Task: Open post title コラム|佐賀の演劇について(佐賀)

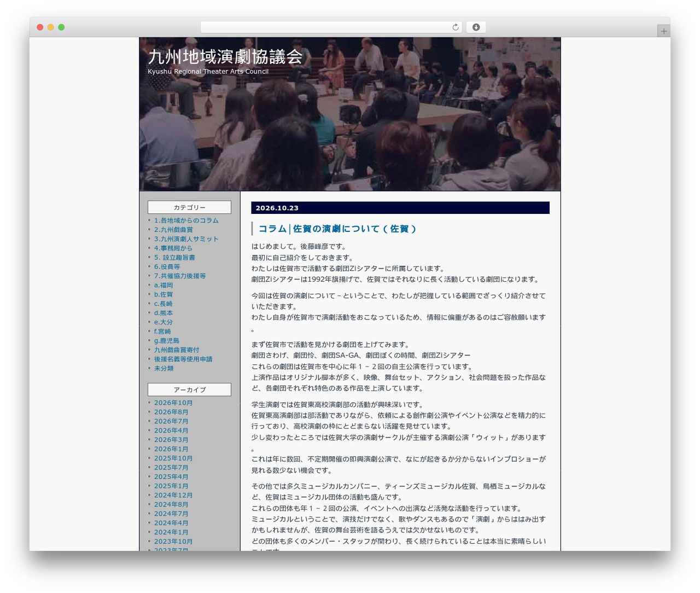Action: pos(337,229)
